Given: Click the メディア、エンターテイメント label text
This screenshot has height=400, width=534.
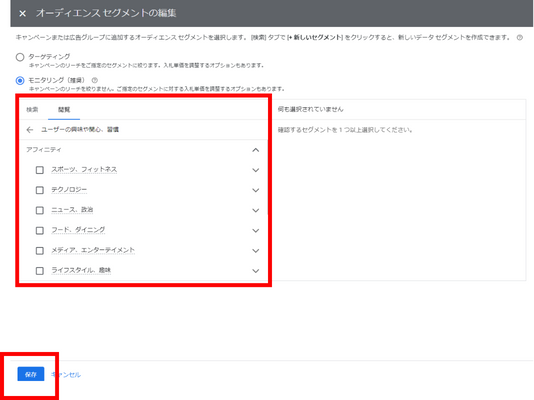Looking at the screenshot, I should pyautogui.click(x=93, y=250).
